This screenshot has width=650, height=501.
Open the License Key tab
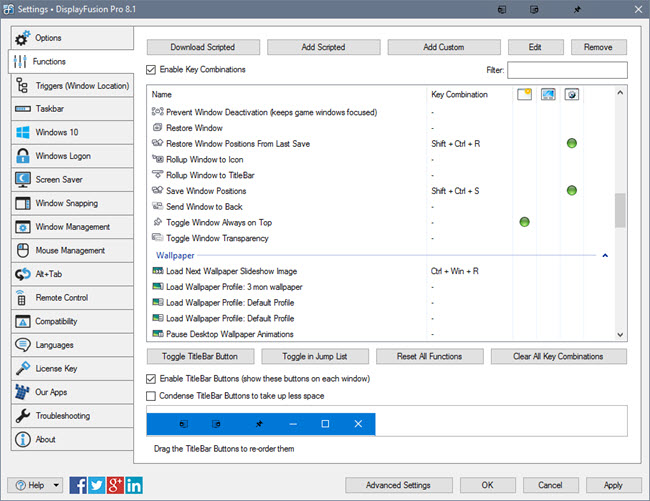72,369
